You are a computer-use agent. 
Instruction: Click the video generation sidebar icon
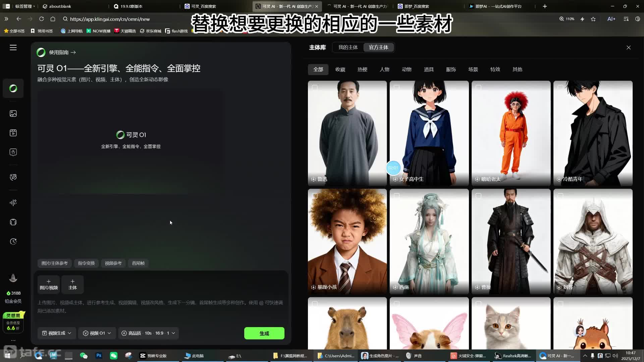point(13,133)
